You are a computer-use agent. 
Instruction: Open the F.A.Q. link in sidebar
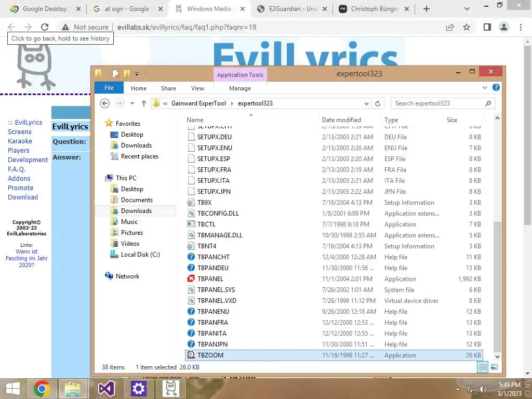click(17, 169)
